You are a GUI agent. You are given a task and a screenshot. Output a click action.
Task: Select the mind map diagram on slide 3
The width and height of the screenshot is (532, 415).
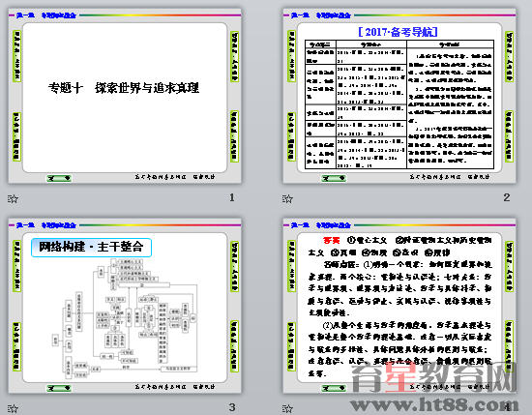(x=125, y=319)
